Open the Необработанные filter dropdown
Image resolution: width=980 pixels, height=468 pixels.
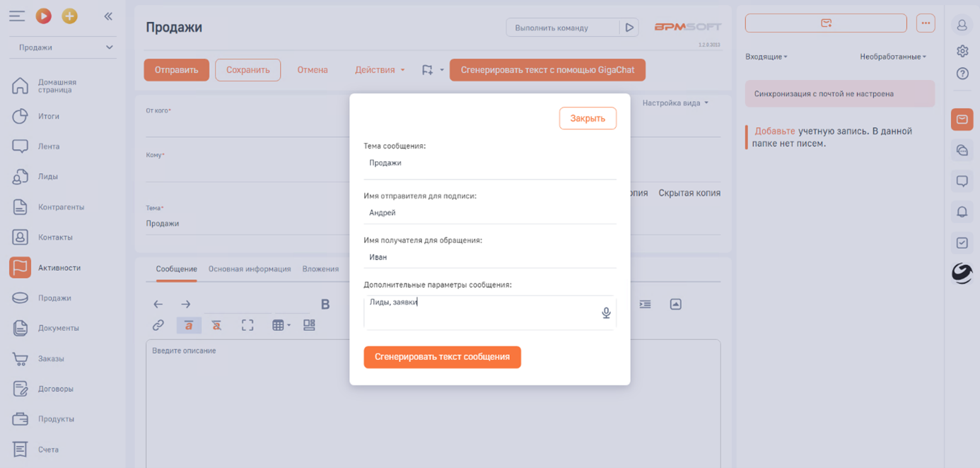pyautogui.click(x=893, y=57)
